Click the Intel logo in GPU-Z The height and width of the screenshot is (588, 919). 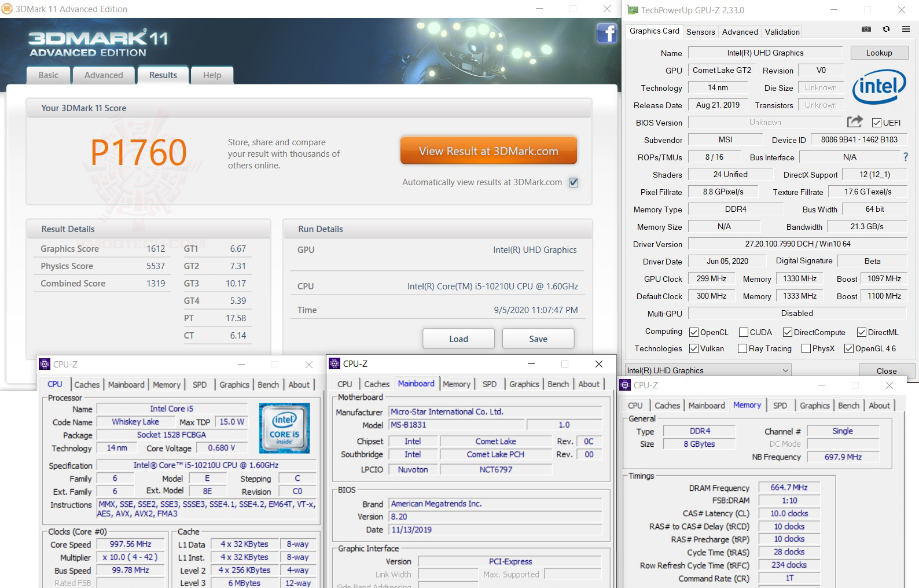(878, 87)
